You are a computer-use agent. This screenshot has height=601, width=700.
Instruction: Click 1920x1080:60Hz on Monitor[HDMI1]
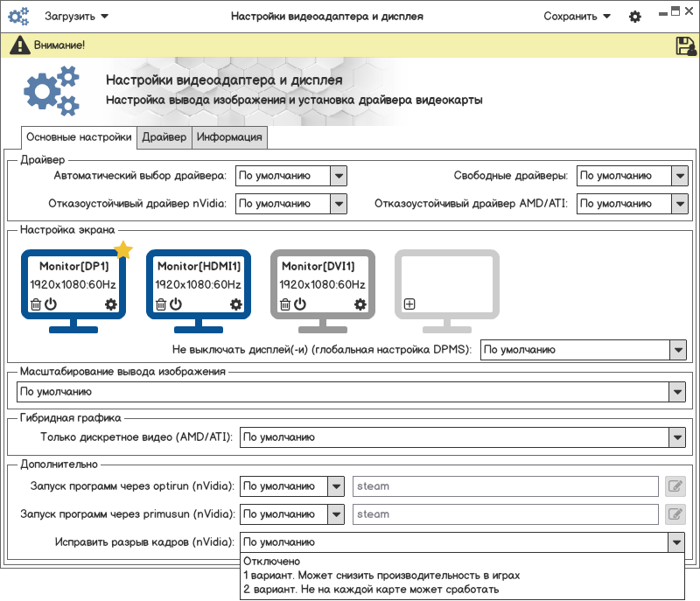[x=199, y=284]
